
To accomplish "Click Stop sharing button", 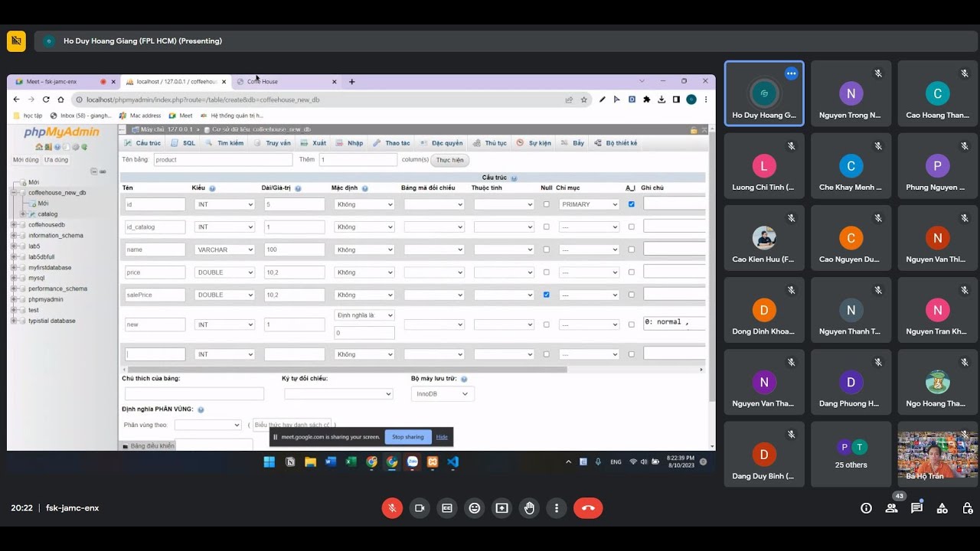I will 408,437.
